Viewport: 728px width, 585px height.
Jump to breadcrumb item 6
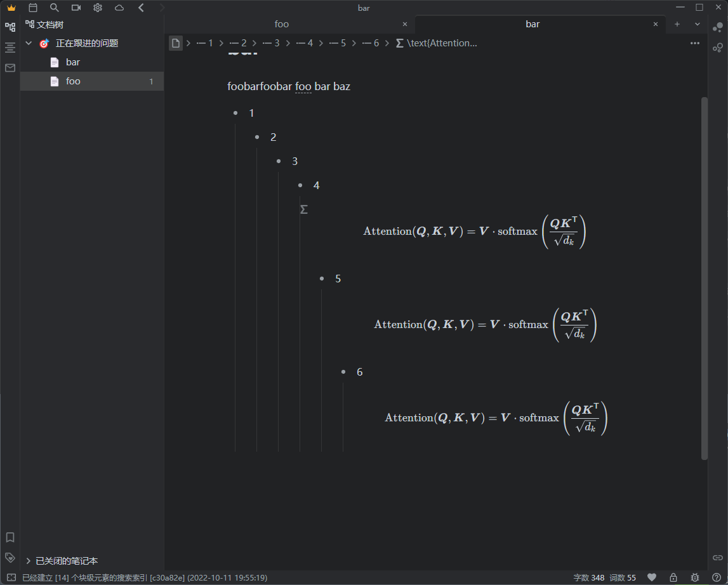371,43
